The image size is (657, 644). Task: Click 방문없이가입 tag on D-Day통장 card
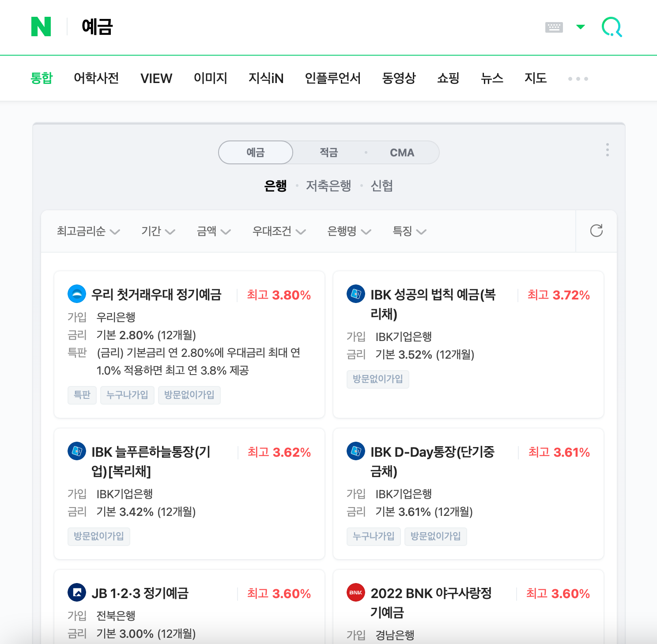[436, 536]
